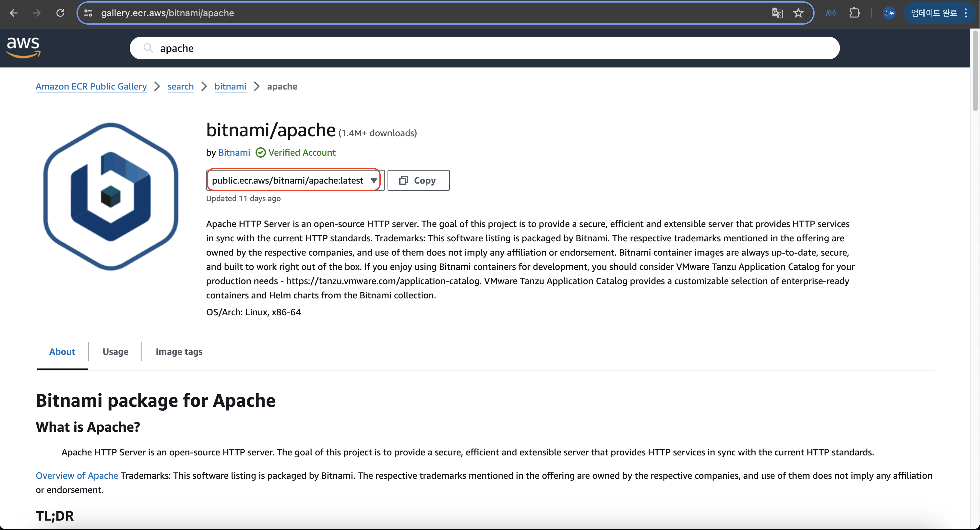Open the extensions puzzle icon
Viewport: 980px width, 530px height.
pyautogui.click(x=855, y=13)
